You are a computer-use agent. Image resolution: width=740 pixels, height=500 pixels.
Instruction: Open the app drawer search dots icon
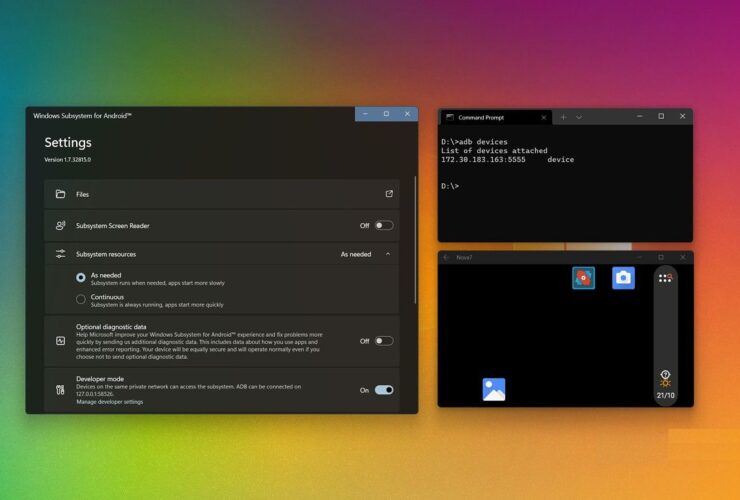(665, 278)
